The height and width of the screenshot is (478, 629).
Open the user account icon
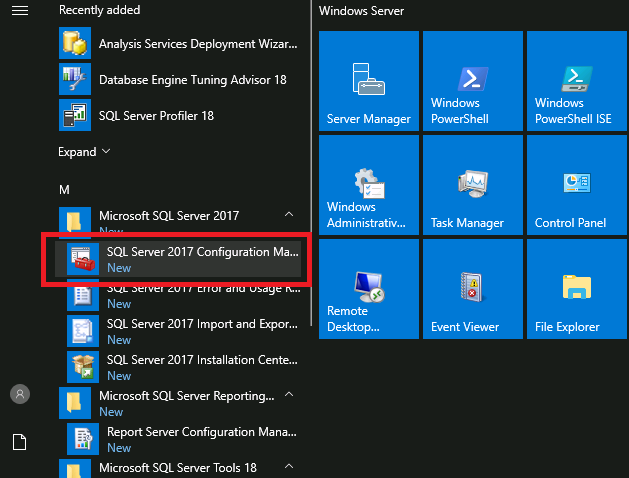pyautogui.click(x=20, y=394)
